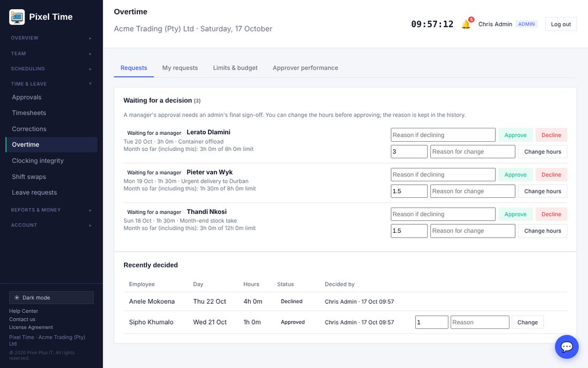Viewport: 588px width, 368px height.
Task: Open the Approver performance tab
Action: coord(305,68)
